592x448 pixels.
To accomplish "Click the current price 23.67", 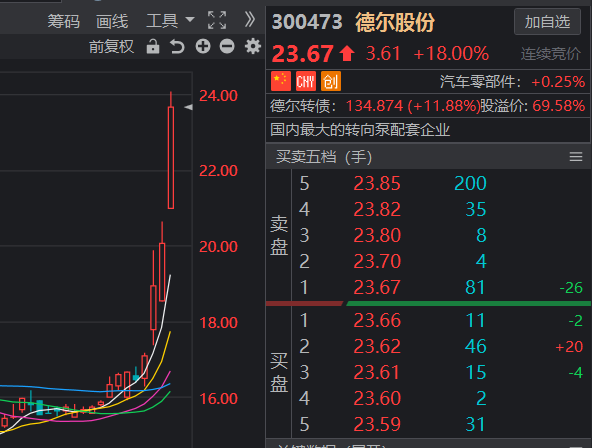I will tap(303, 54).
